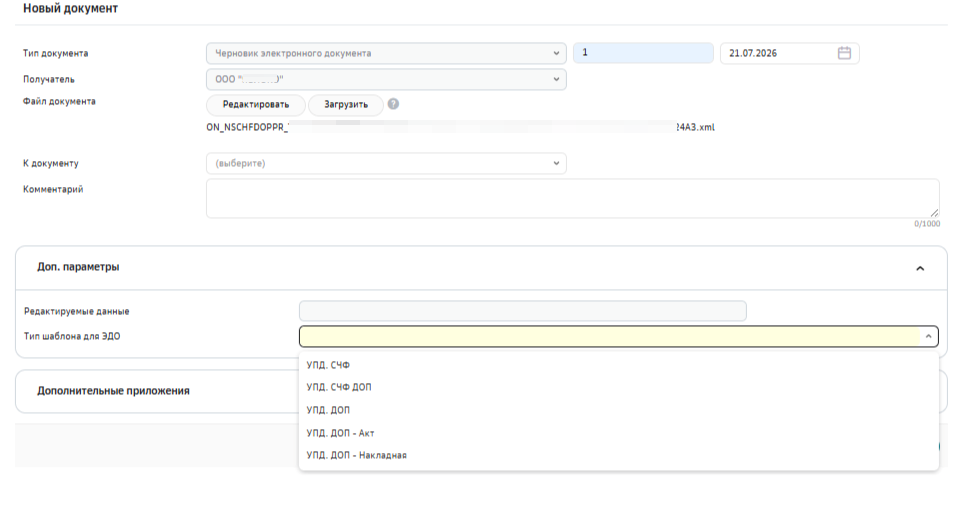Click the Загрузить button
The width and height of the screenshot is (978, 509).
pyautogui.click(x=346, y=105)
